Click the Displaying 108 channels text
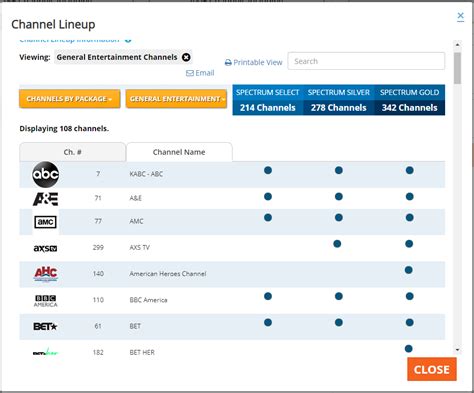This screenshot has height=393, width=474. 64,129
